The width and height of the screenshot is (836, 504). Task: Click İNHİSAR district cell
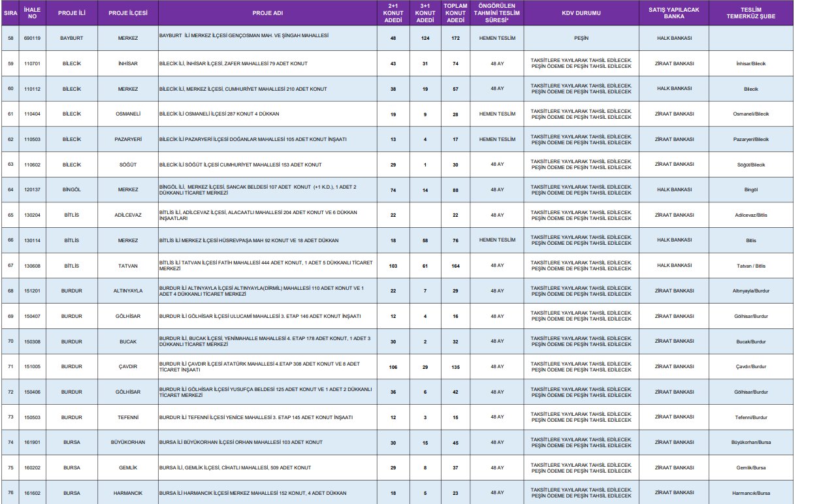pos(128,63)
